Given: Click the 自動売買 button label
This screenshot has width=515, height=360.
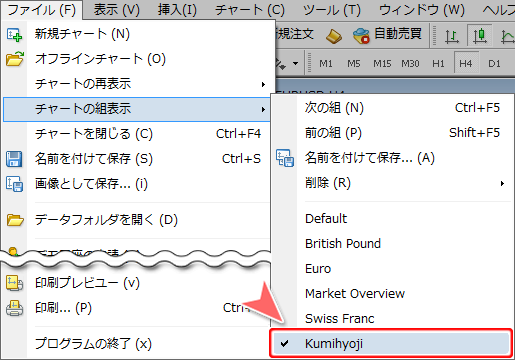Looking at the screenshot, I should [x=398, y=34].
